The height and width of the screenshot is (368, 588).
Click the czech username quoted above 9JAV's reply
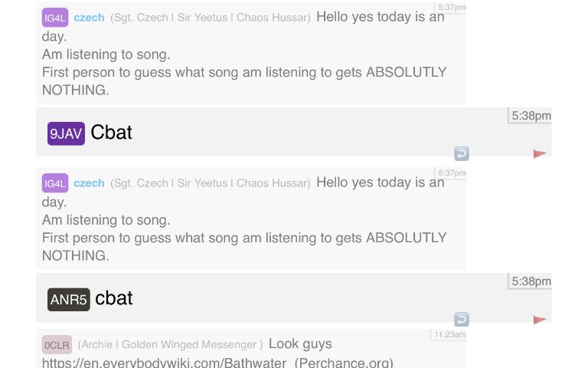coord(89,18)
